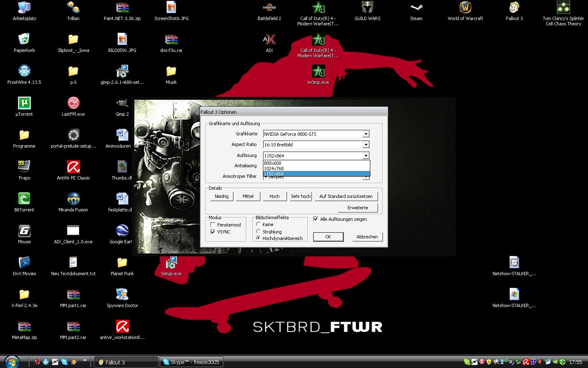This screenshot has width=588, height=368.
Task: Choose 1024x768 from the resolution list
Action: 316,168
